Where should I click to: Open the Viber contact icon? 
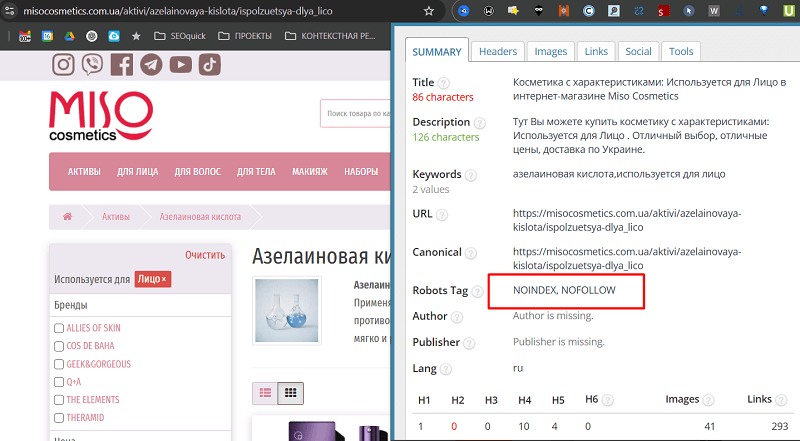pyautogui.click(x=92, y=65)
